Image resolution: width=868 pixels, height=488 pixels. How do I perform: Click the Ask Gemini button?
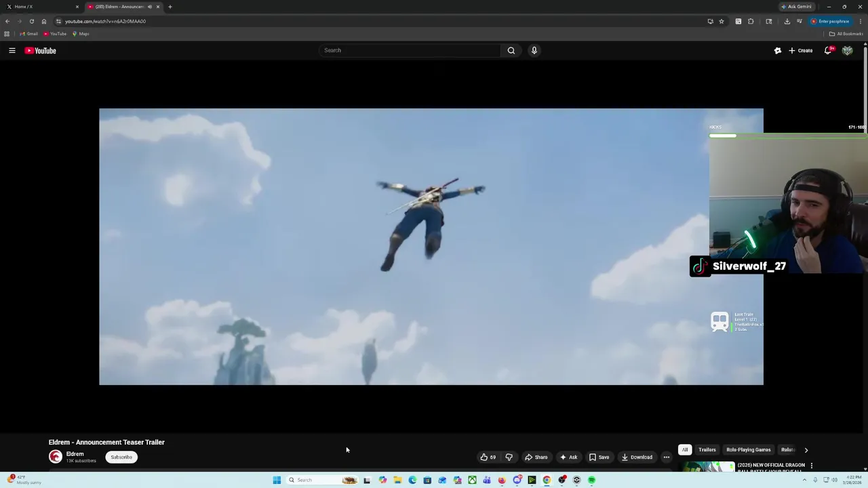tap(796, 7)
